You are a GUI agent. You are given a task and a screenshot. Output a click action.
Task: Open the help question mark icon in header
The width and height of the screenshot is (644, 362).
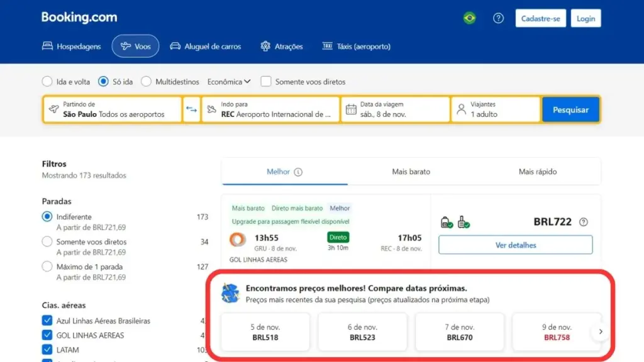498,18
